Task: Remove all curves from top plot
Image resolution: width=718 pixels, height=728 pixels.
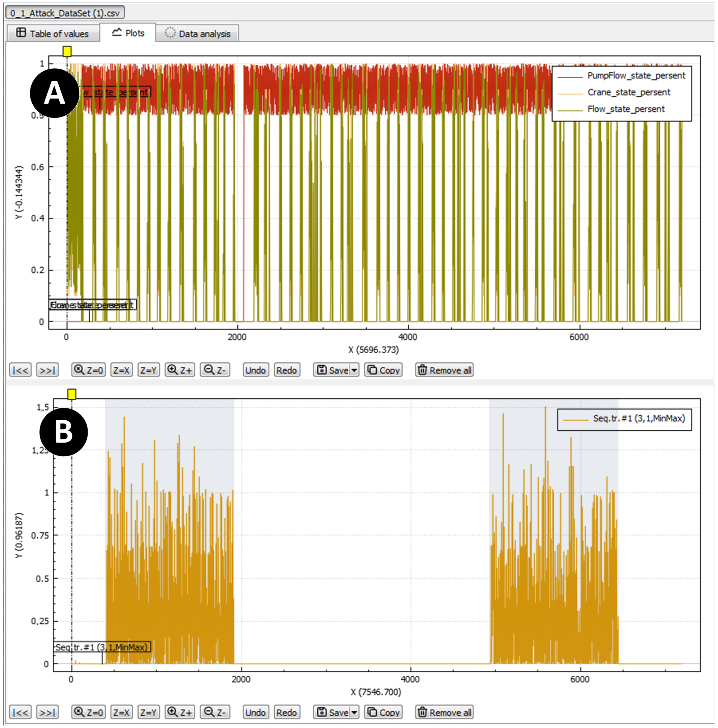Action: pyautogui.click(x=444, y=370)
